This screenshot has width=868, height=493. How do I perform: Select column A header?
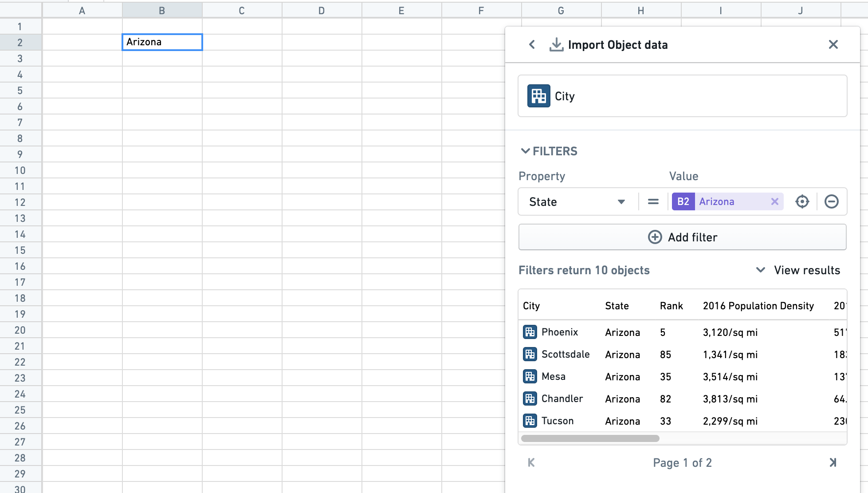pyautogui.click(x=82, y=11)
